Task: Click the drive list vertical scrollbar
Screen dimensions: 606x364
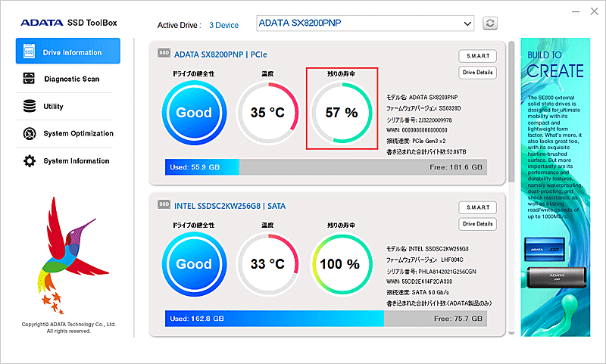Action: 511,112
